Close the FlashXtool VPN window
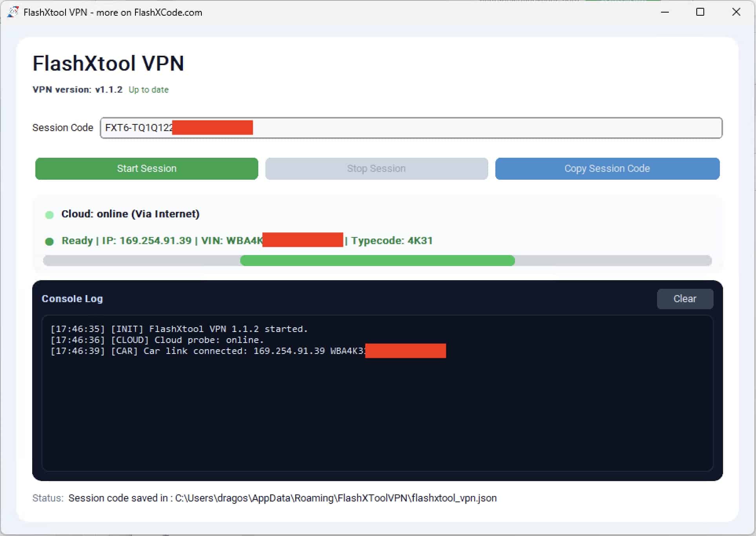Screen dimensions: 756x536 tap(736, 12)
